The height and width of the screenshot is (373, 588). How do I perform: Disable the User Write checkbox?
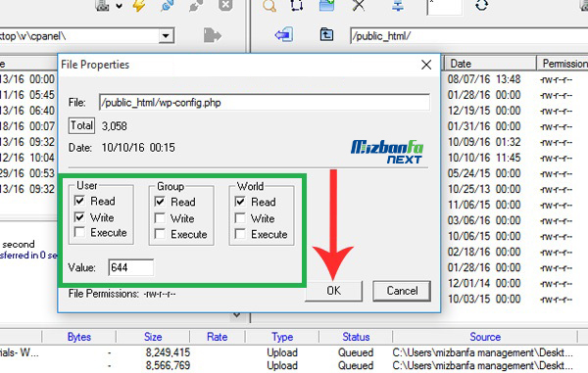click(x=79, y=216)
